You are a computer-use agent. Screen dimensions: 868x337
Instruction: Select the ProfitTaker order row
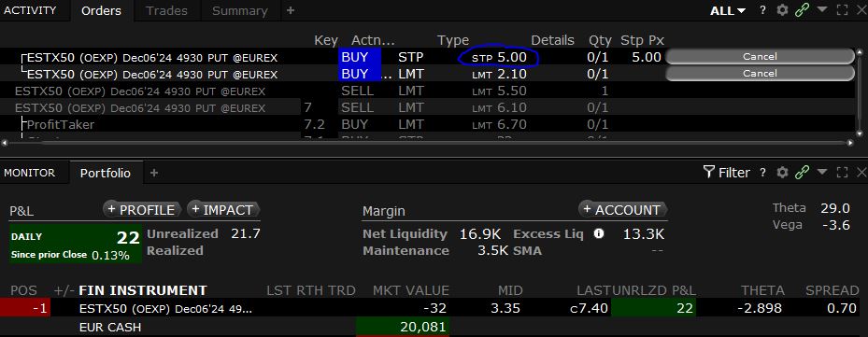pyautogui.click(x=428, y=124)
